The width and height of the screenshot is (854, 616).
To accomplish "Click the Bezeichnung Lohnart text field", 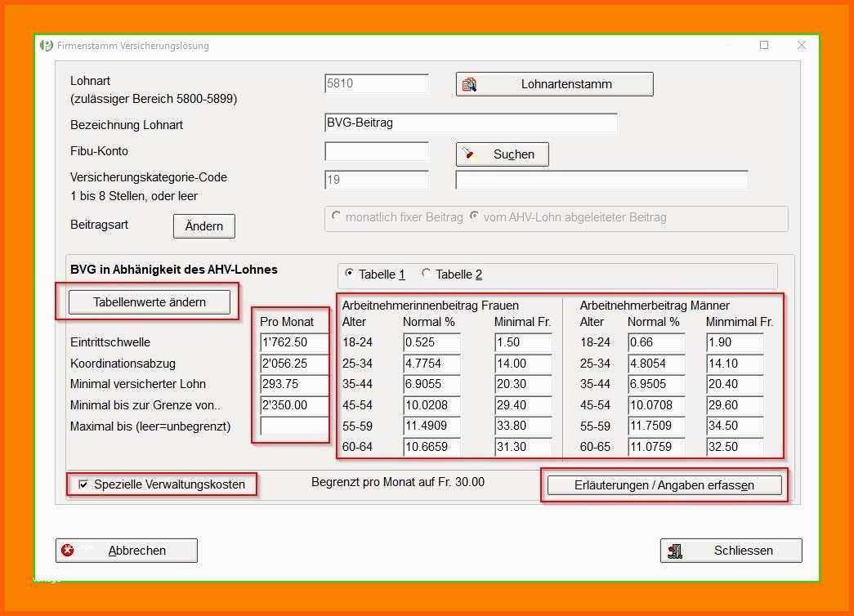I will point(470,123).
